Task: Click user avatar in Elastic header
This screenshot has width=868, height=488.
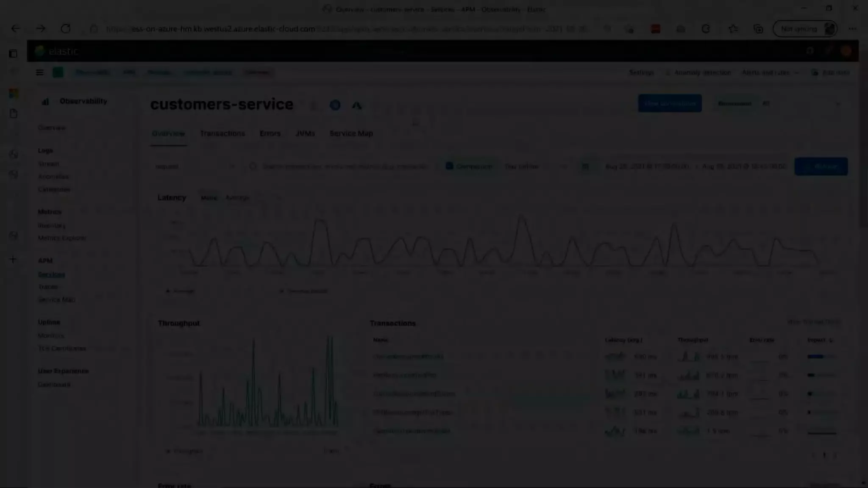Action: tap(846, 51)
